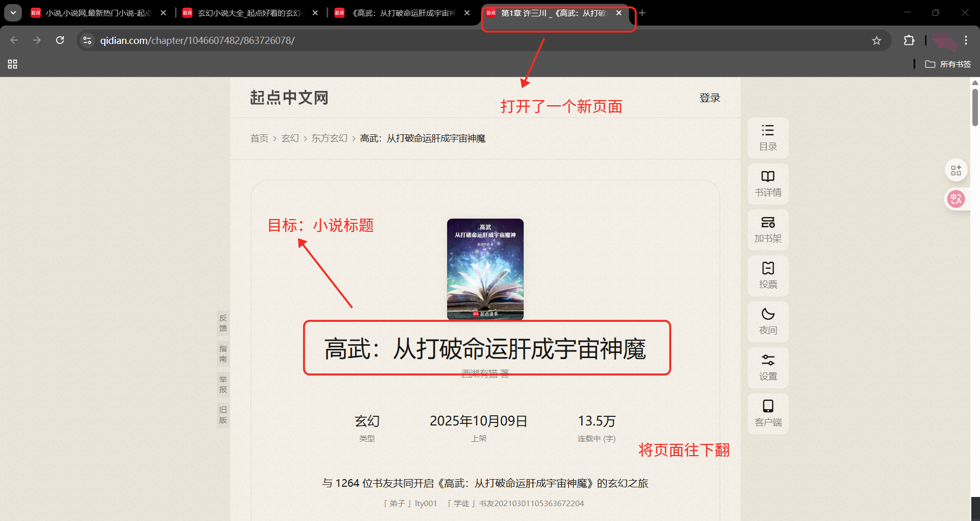This screenshot has height=521, width=980.
Task: Open 玄幻 category in breadcrumb
Action: click(290, 138)
